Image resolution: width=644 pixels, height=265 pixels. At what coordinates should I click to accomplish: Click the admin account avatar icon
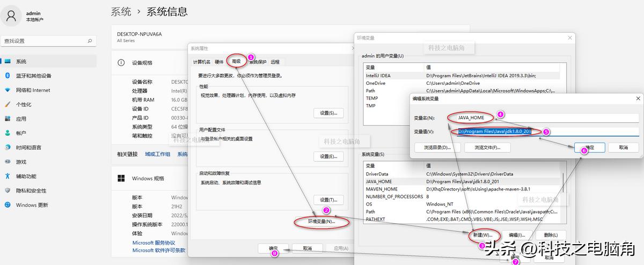pyautogui.click(x=11, y=16)
